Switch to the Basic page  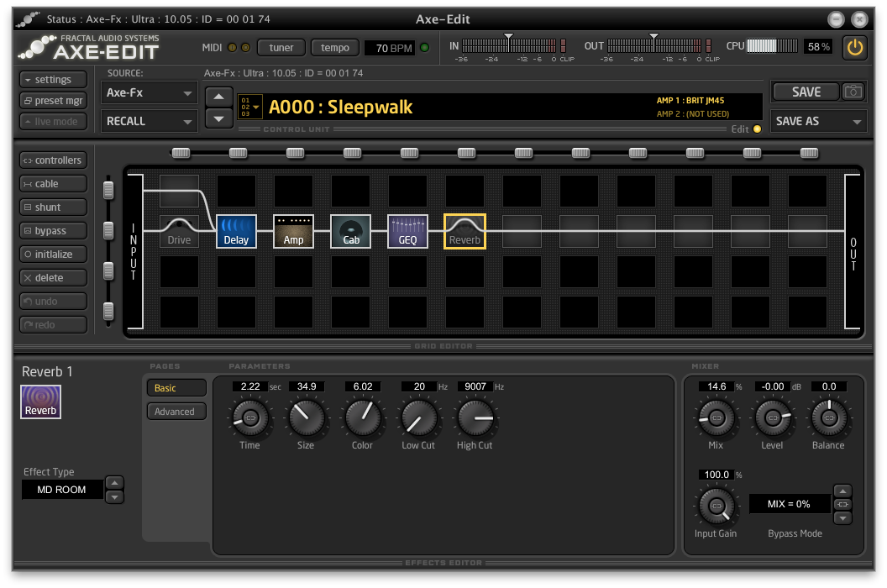176,388
